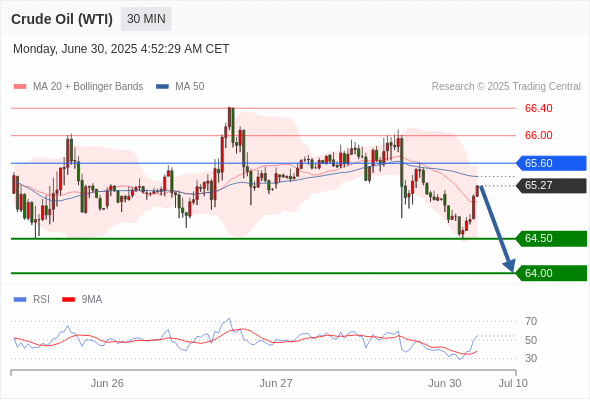Click the Jul 10 date axis label
This screenshot has width=590, height=400.
(x=513, y=383)
